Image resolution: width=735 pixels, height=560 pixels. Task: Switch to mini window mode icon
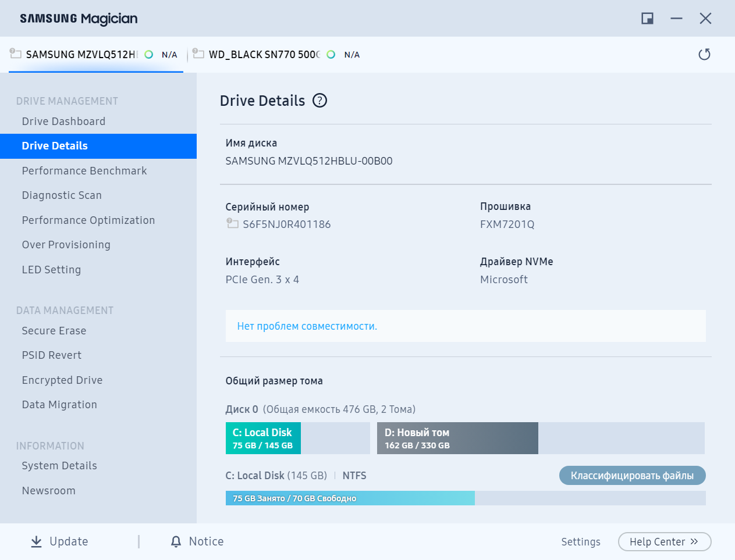[x=647, y=18]
